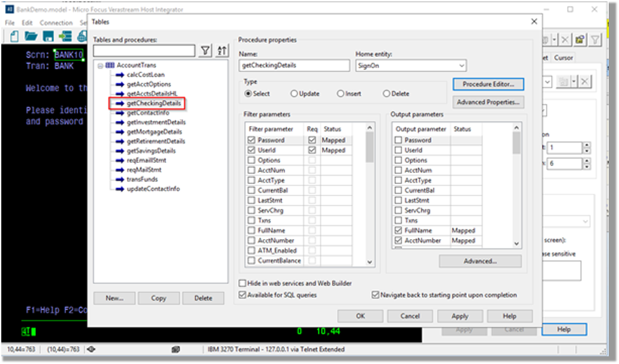Collapse the AccountTrans table node
The width and height of the screenshot is (619, 364).
tap(100, 65)
